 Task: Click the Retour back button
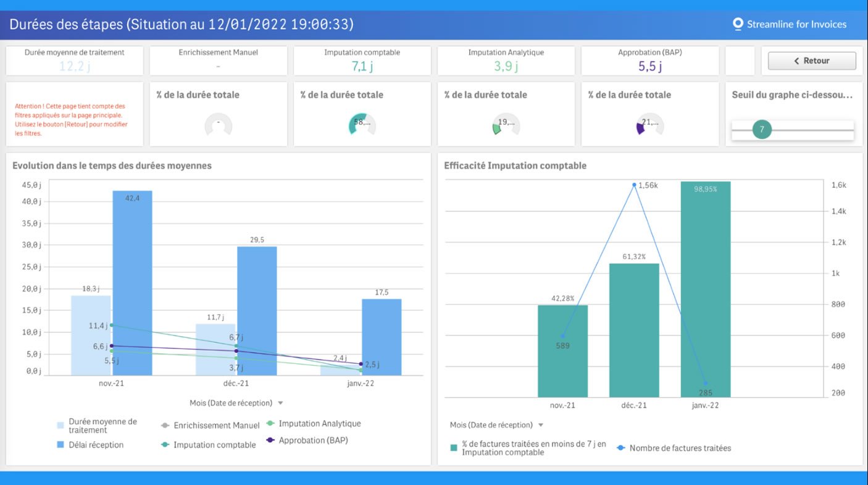pyautogui.click(x=811, y=61)
